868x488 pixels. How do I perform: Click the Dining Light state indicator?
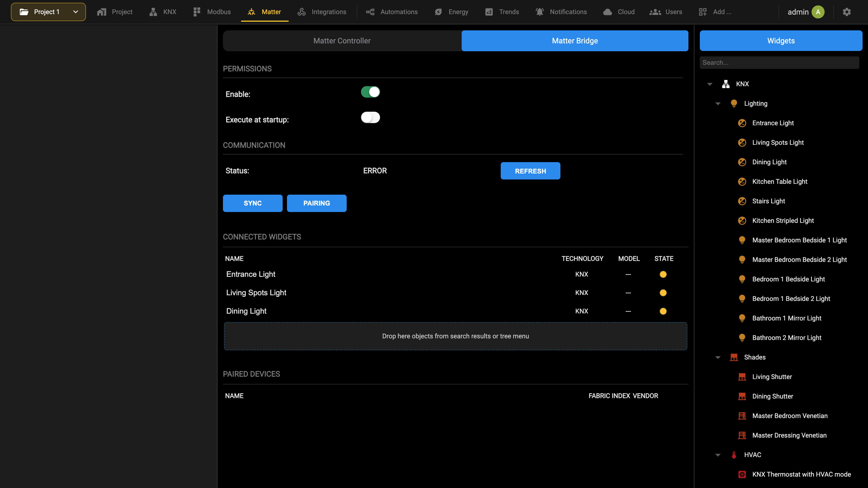point(663,311)
